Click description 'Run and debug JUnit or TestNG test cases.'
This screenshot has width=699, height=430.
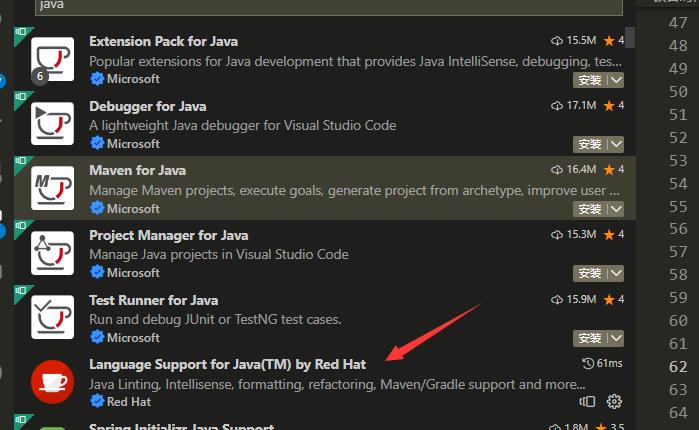click(215, 319)
